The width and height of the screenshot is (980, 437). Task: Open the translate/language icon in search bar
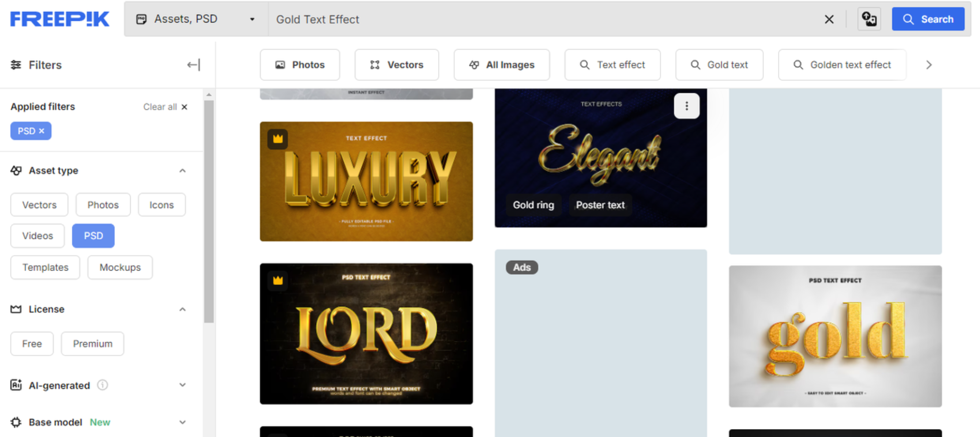869,19
